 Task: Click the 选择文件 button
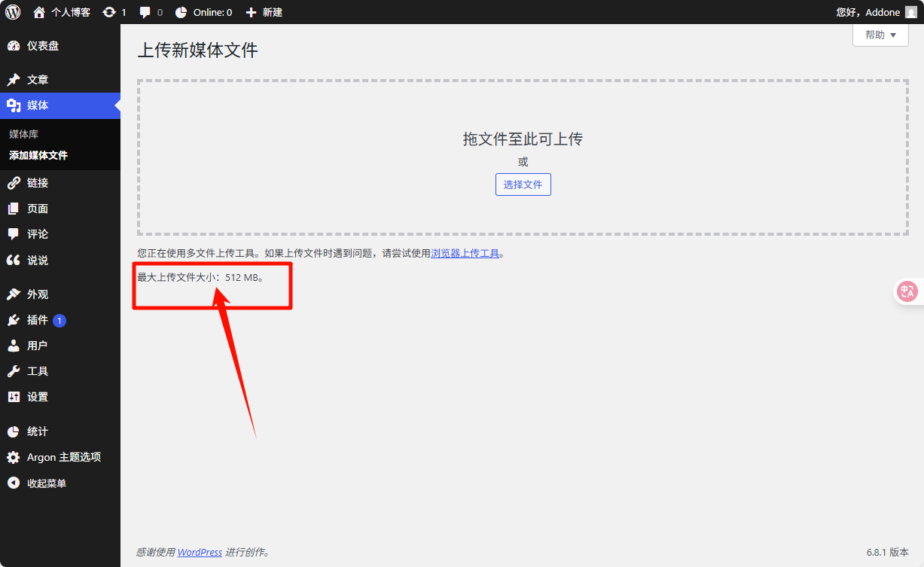[523, 184]
